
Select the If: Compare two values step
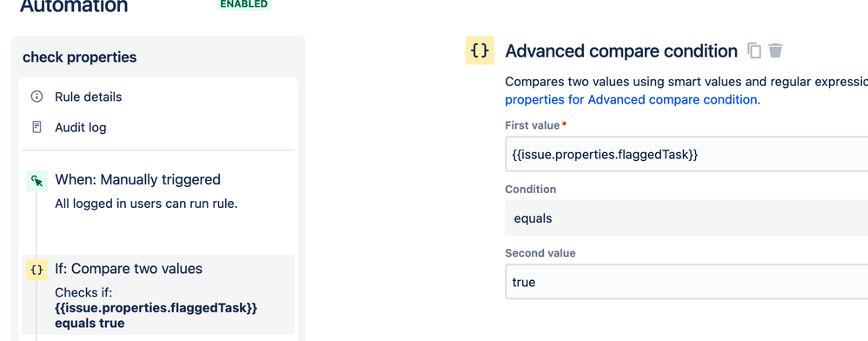[158, 294]
